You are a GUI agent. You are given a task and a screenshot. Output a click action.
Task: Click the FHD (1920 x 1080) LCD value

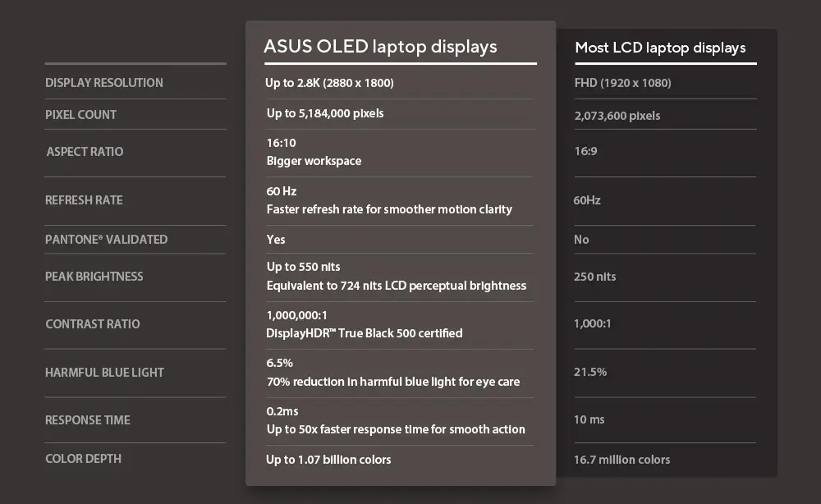[x=622, y=84]
